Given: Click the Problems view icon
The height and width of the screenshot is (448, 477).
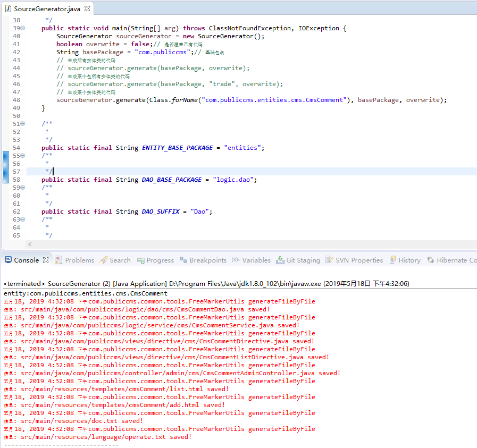Looking at the screenshot, I should 59,260.
